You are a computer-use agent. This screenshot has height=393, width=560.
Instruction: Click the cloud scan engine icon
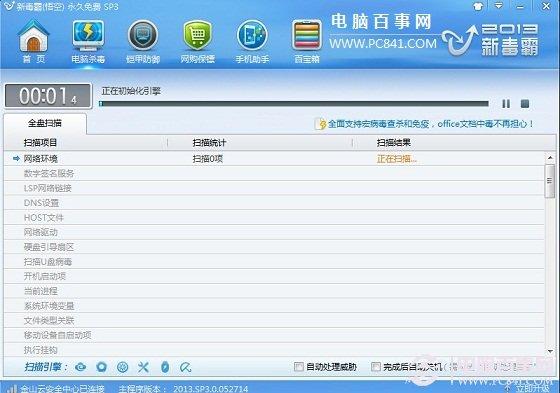(x=81, y=367)
